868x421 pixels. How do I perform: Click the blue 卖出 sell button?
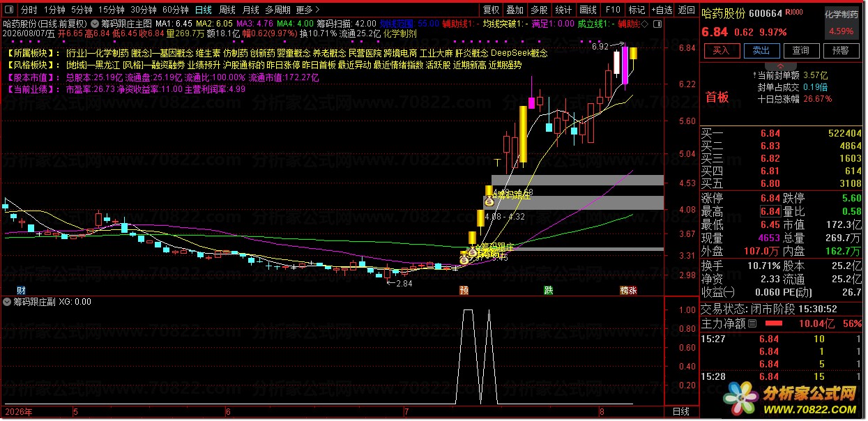(761, 51)
